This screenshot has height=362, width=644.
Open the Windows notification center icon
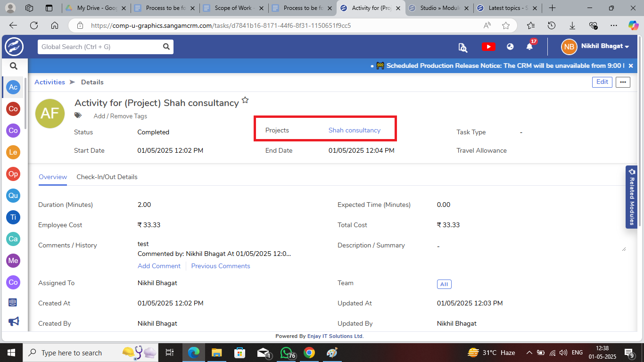click(x=629, y=353)
